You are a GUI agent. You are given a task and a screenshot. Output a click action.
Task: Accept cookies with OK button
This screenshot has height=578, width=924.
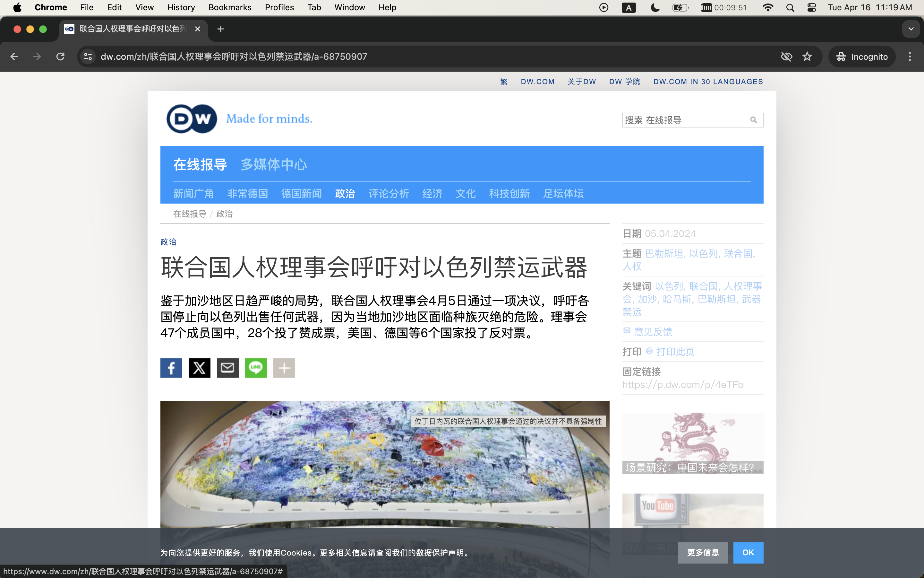[x=748, y=552]
